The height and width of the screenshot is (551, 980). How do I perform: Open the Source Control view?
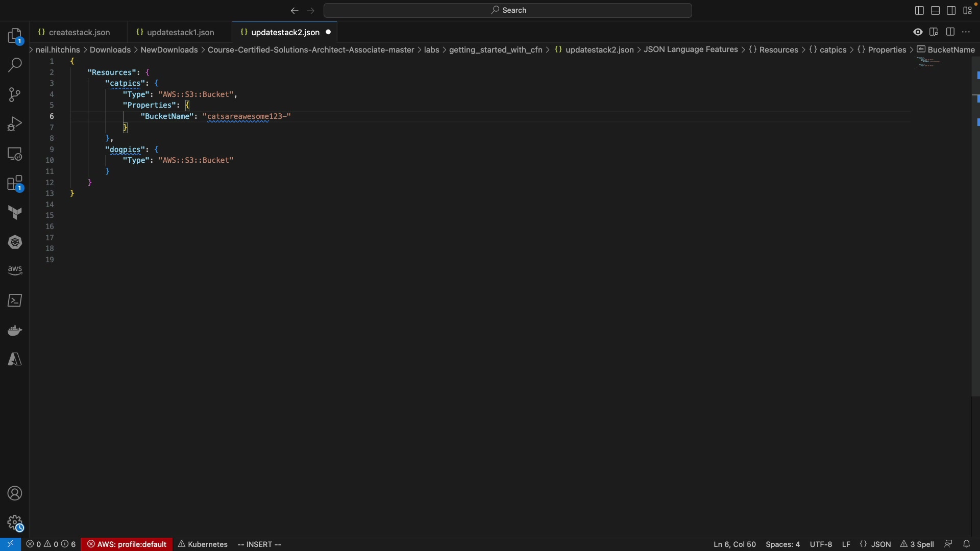[x=15, y=94]
